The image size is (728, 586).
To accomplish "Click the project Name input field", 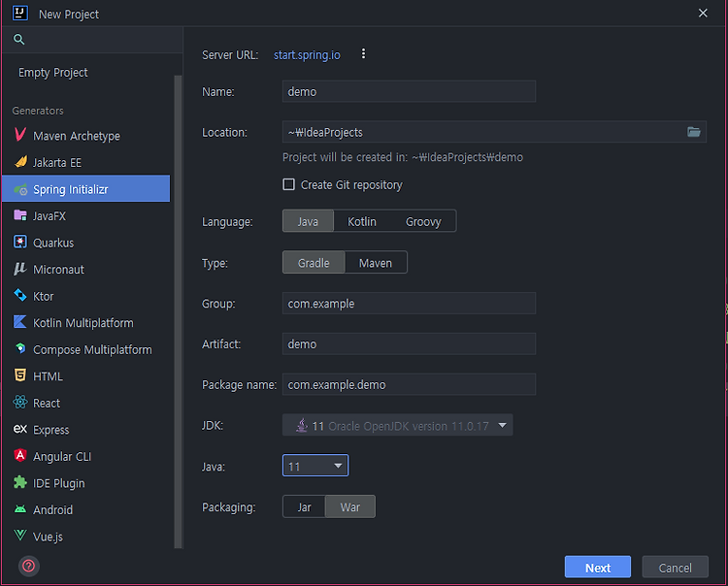I will (409, 91).
